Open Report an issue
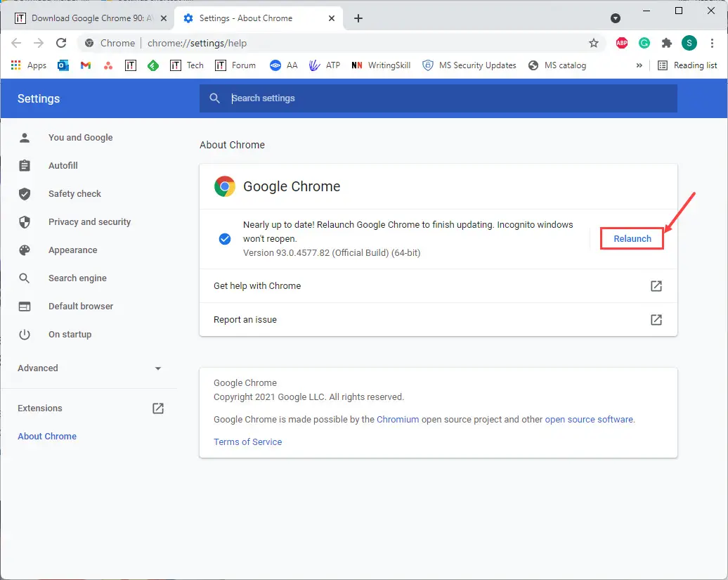This screenshot has height=580, width=728. tap(438, 319)
